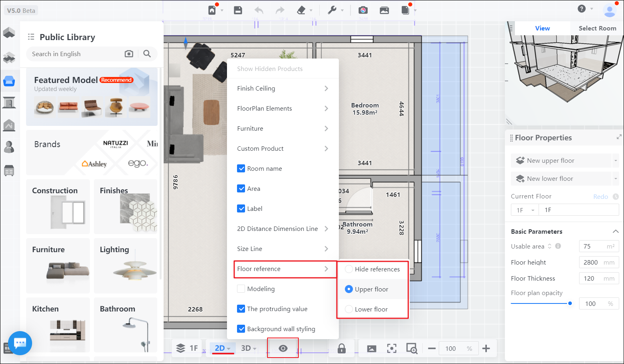Enable the Modeling checkbox
The image size is (624, 364).
click(241, 289)
